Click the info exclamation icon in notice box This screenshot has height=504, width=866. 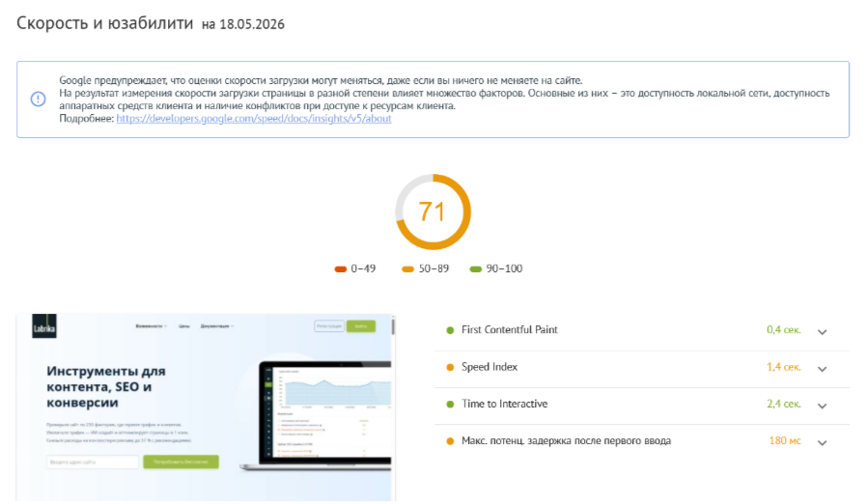click(x=38, y=98)
